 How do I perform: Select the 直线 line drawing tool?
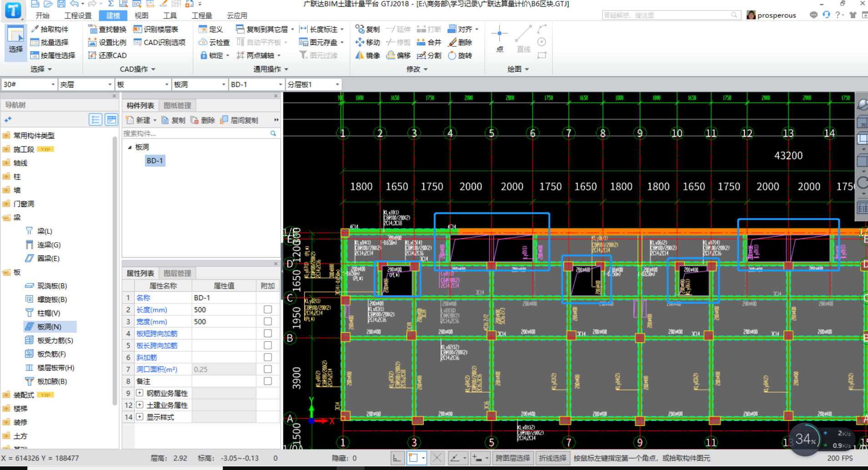tap(523, 39)
